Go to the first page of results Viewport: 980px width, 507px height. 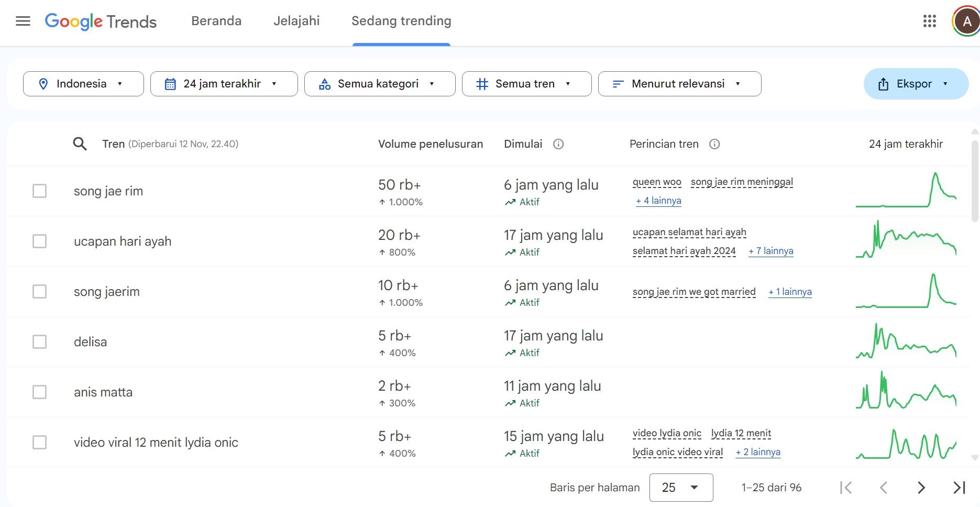[x=845, y=488]
